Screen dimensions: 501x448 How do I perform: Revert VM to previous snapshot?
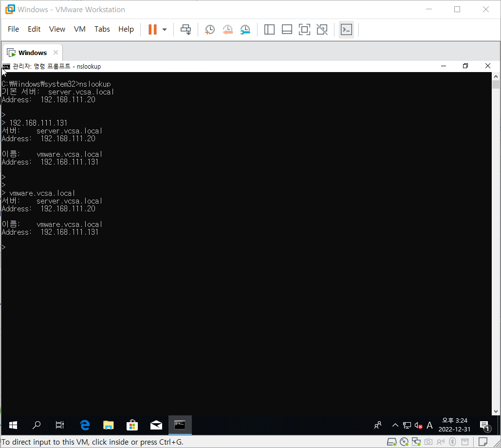[x=227, y=29]
